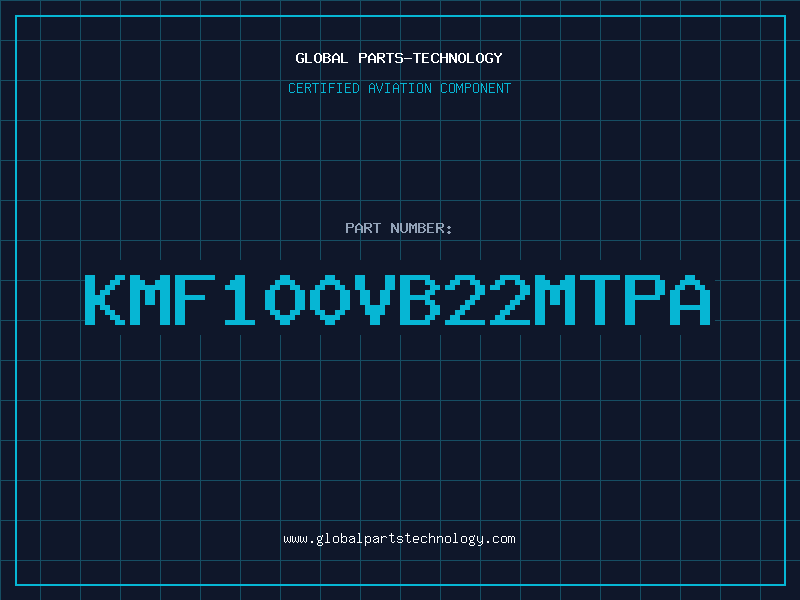This screenshot has width=800, height=600.
Task: Select the part number KMF100VB22MTPA
Action: [398, 300]
